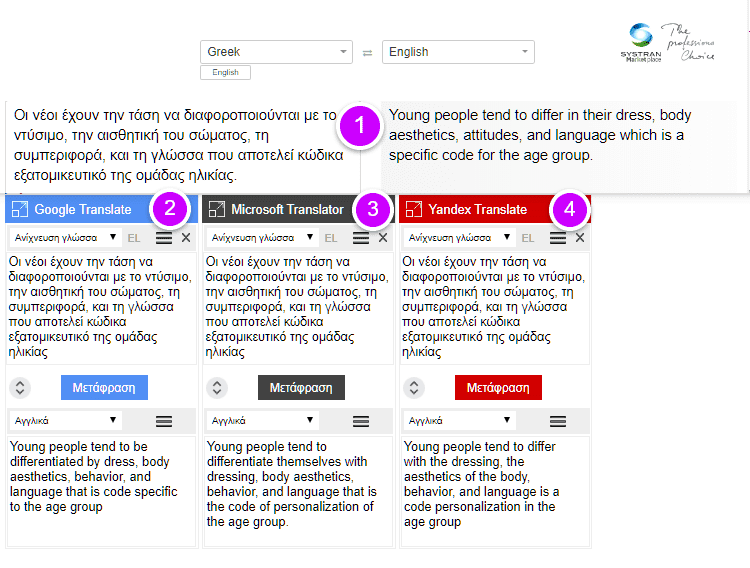Close the Yandex Translate panel
This screenshot has height=568, width=750.
pyautogui.click(x=580, y=237)
